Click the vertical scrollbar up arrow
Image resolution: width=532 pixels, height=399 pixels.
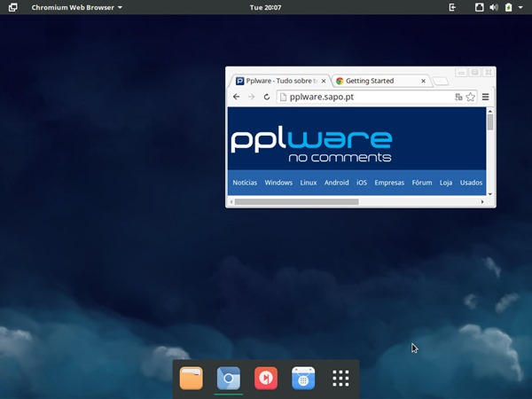490,111
